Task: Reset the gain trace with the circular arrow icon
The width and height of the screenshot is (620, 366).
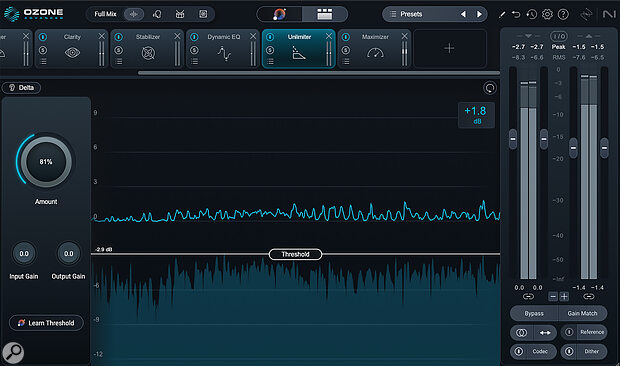Action: [x=490, y=88]
